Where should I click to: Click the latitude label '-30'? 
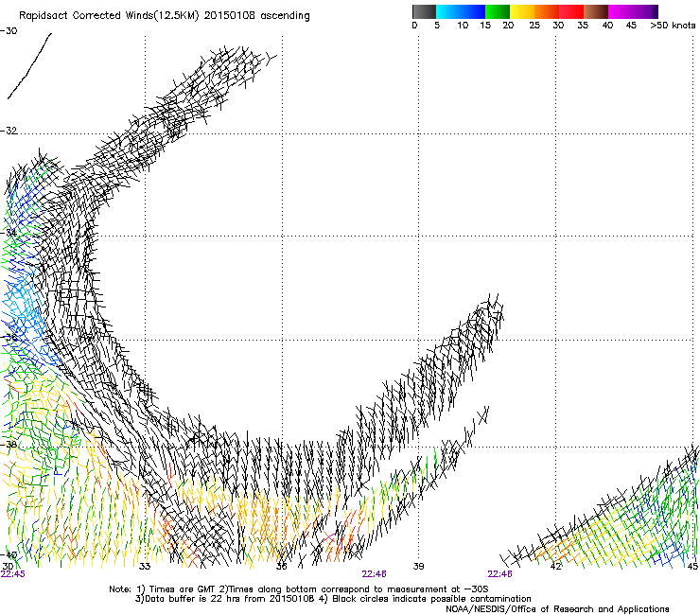[x=9, y=31]
